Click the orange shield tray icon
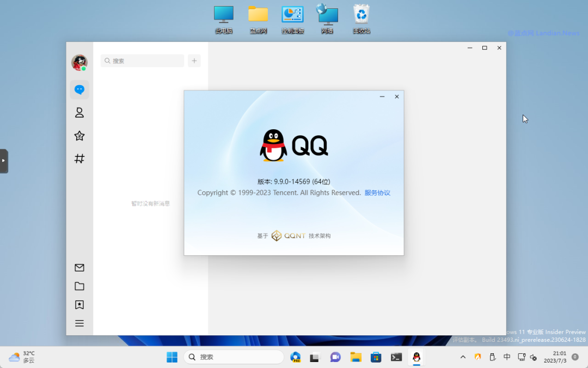This screenshot has width=588, height=368. point(478,357)
